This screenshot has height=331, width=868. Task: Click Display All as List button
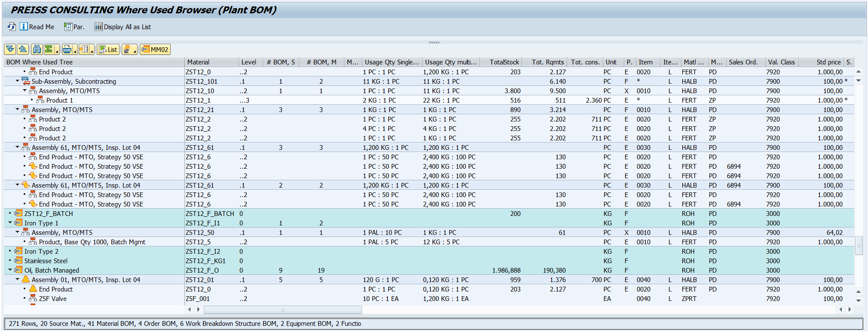pos(123,27)
